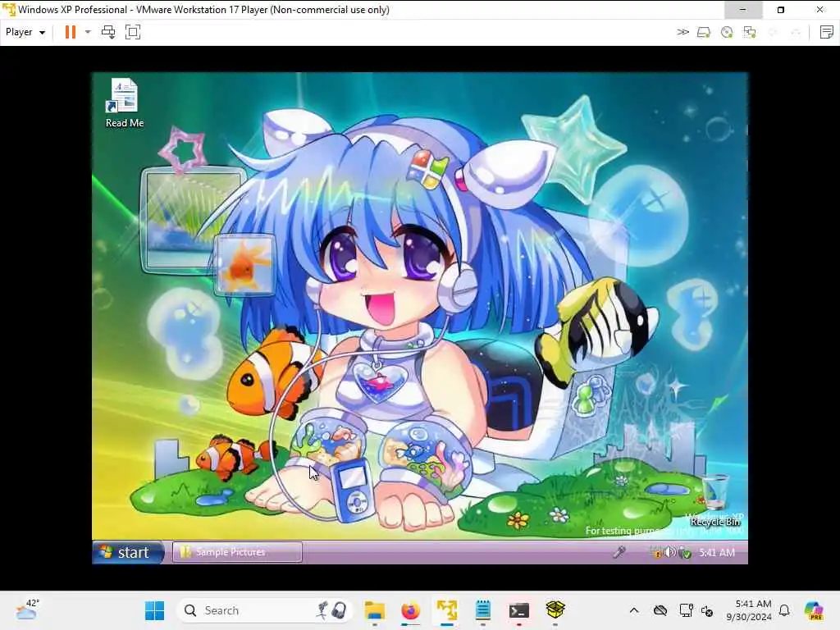Open the Notepad icon on host taskbar
Image resolution: width=840 pixels, height=630 pixels.
pos(482,610)
